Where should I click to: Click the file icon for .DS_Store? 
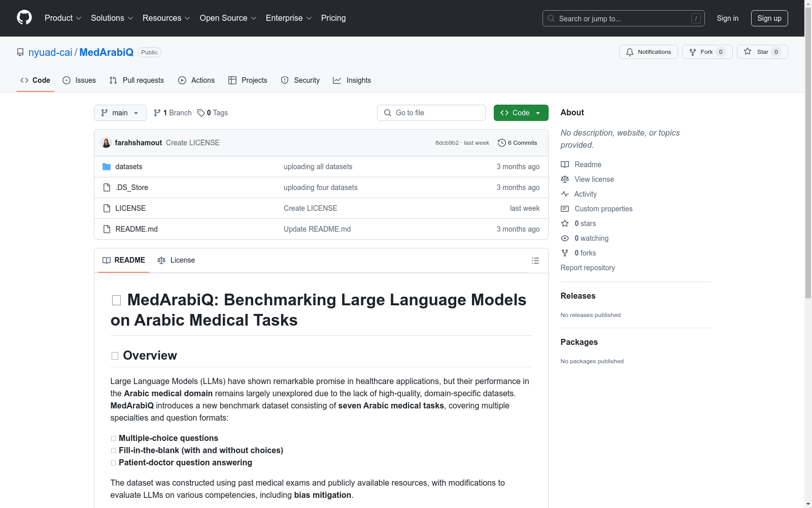pyautogui.click(x=107, y=187)
